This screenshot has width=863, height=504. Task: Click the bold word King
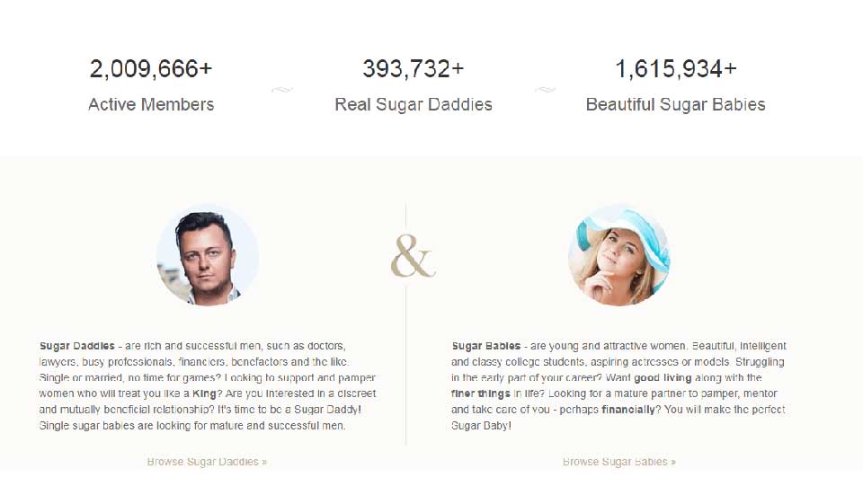[x=205, y=394]
